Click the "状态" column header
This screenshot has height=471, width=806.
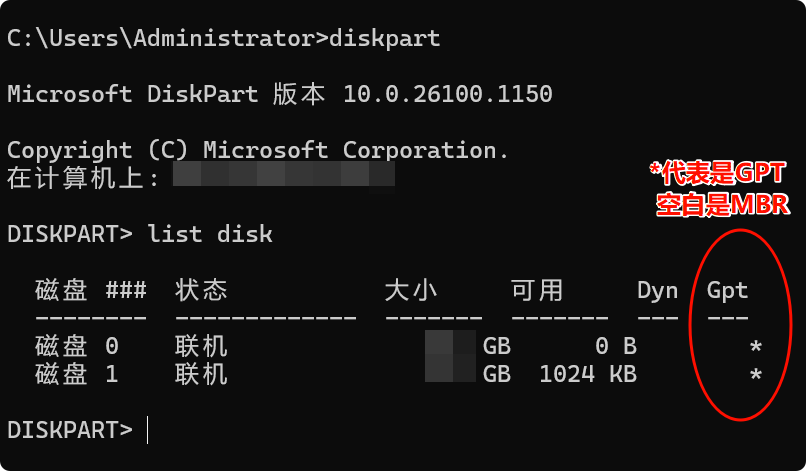pos(201,291)
